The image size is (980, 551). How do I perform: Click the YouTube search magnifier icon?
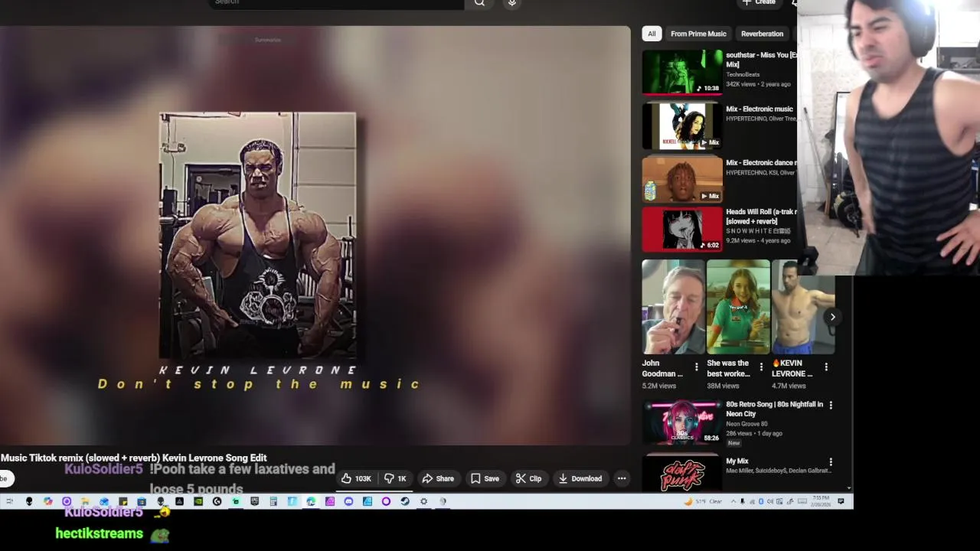click(479, 2)
